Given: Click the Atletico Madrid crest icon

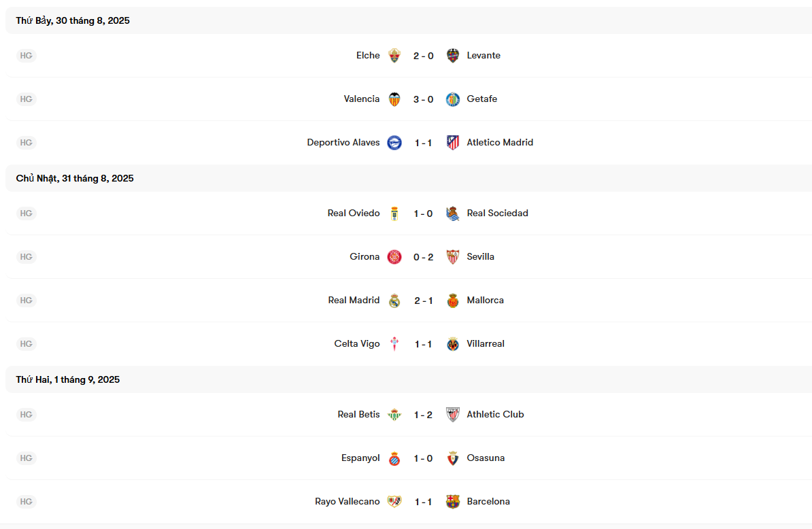Looking at the screenshot, I should 453,143.
